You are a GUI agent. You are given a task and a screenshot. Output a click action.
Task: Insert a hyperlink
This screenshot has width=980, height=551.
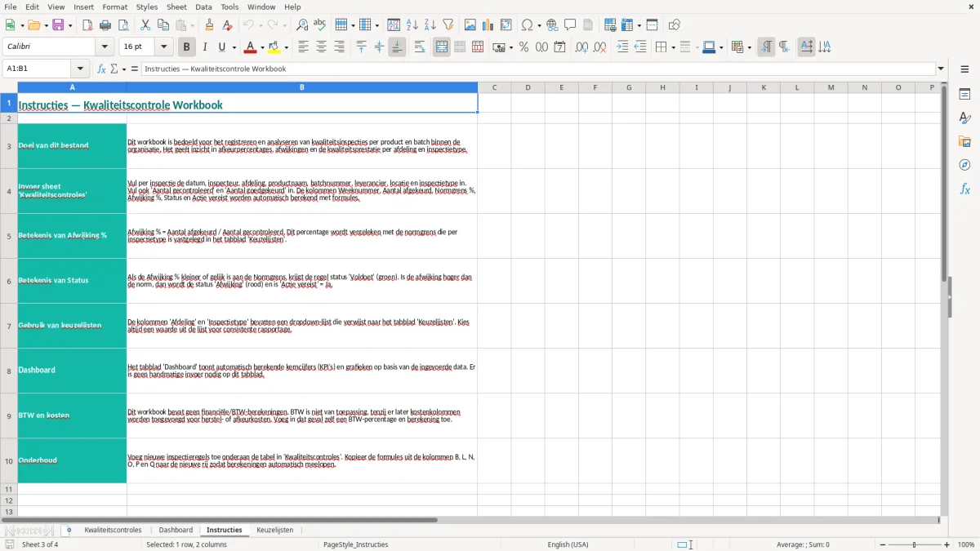(x=552, y=25)
